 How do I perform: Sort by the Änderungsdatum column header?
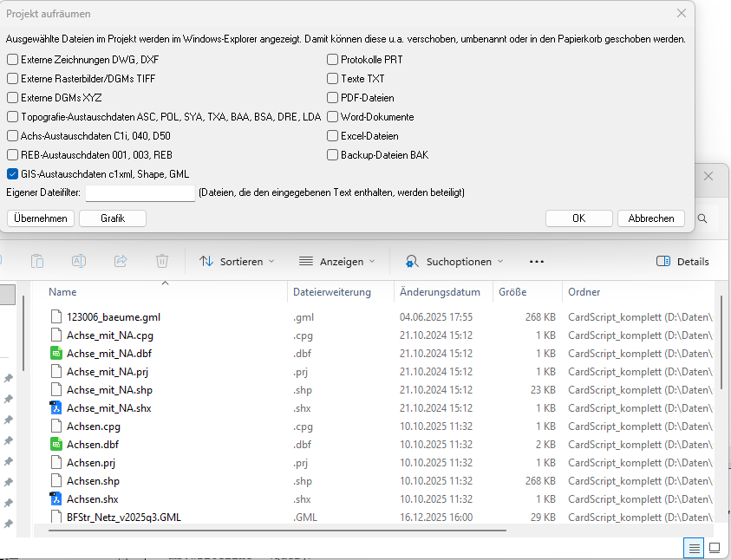(x=441, y=292)
